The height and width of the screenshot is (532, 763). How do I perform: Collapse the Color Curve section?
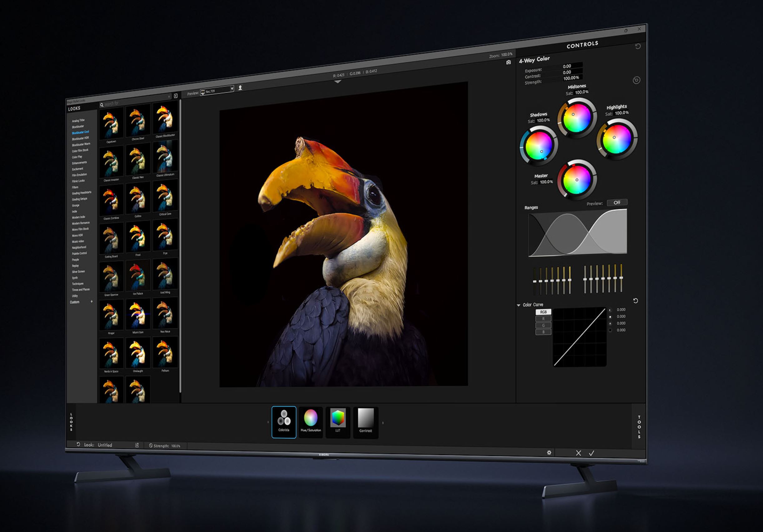[x=519, y=305]
